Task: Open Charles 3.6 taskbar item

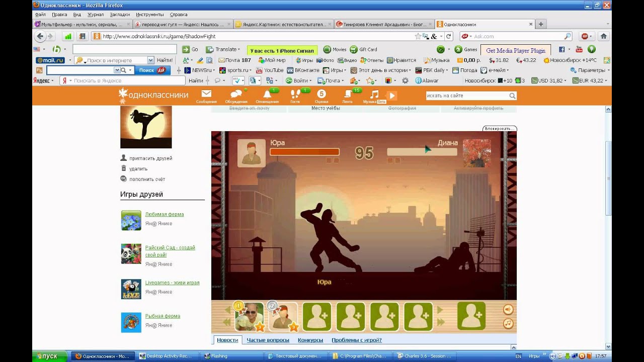Action: click(424, 356)
